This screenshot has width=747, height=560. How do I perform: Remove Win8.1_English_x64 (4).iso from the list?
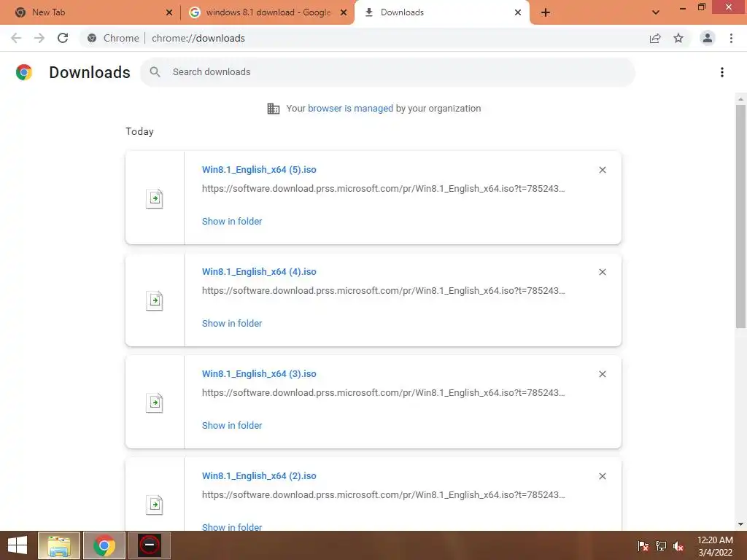(x=602, y=272)
